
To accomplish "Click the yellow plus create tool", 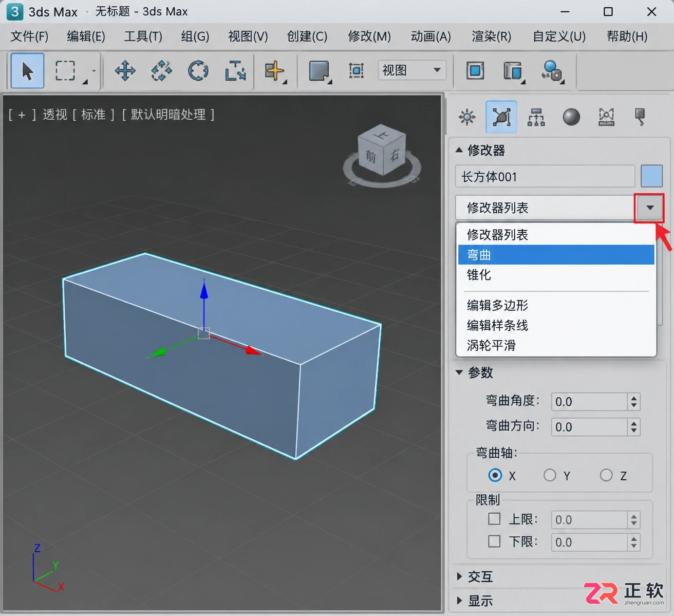I will click(x=274, y=70).
